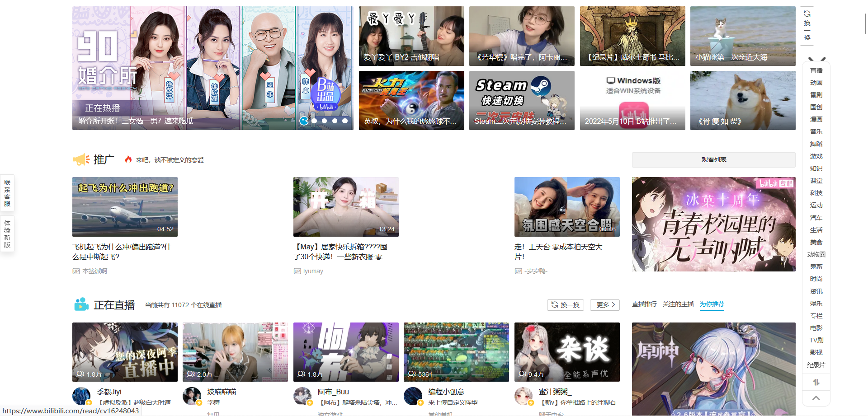This screenshot has width=868, height=416.
Task: Go to 知识 section
Action: pos(816,168)
